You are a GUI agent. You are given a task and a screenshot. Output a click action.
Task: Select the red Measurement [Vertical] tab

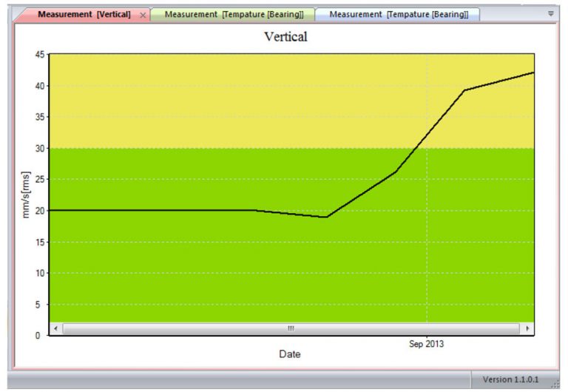tap(84, 14)
